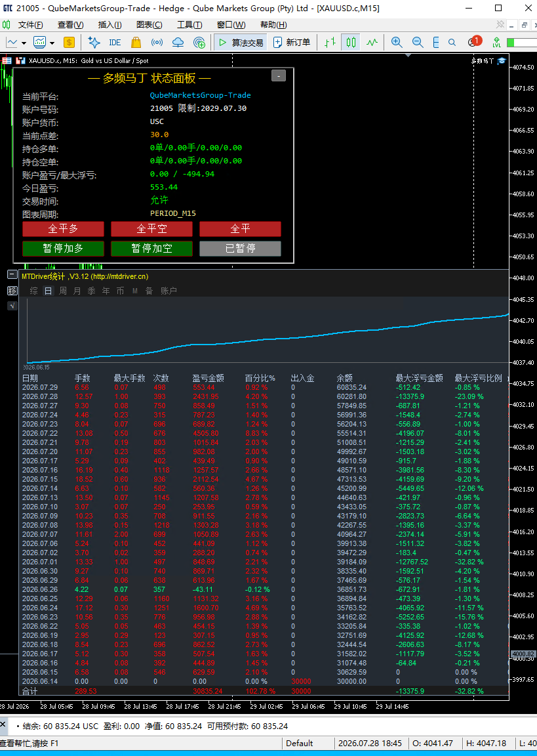This screenshot has height=756, width=537.
Task: Expand the indicators list dropdown arrow
Action: click(x=52, y=43)
